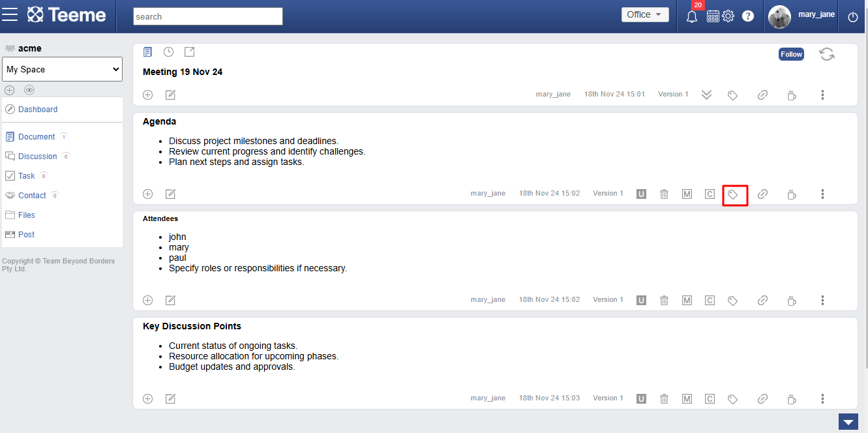Toggle U button in Attendees section

click(641, 300)
